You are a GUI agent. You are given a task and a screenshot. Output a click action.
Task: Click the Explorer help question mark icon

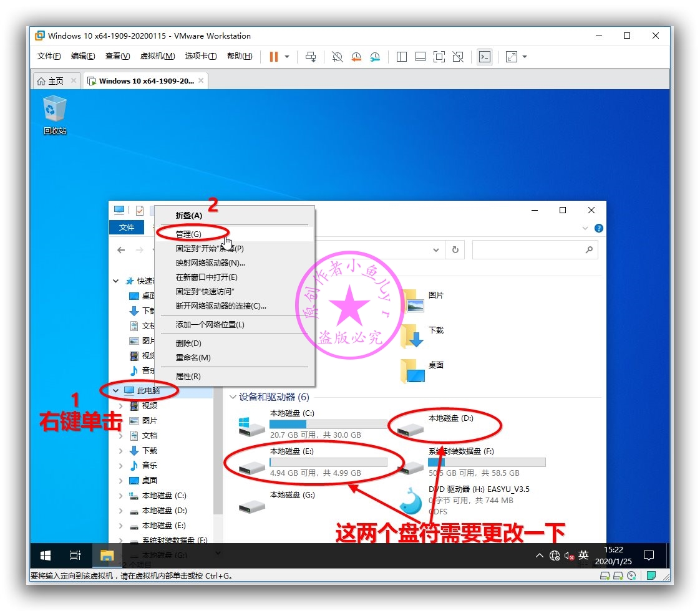[599, 228]
